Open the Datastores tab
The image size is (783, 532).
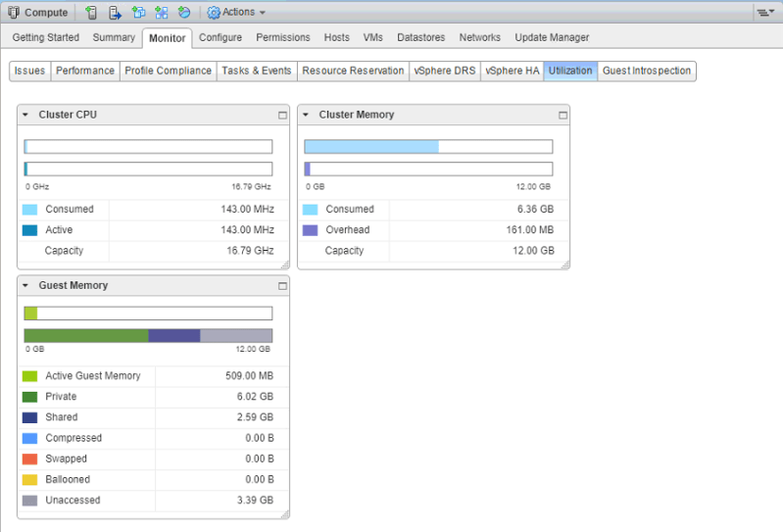tap(420, 37)
